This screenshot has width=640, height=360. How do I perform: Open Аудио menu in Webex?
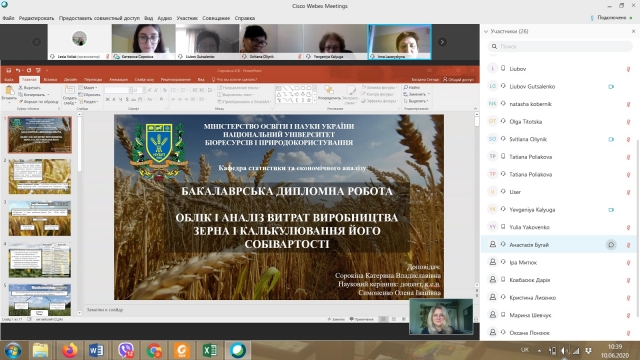(x=164, y=18)
